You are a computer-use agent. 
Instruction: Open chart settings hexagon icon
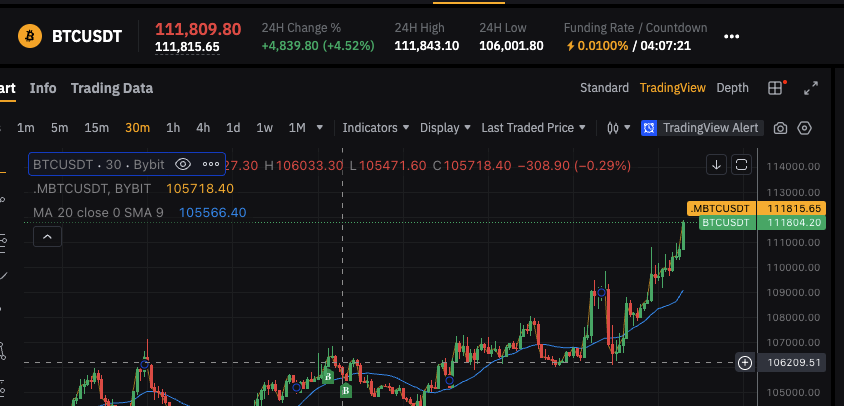(x=804, y=128)
